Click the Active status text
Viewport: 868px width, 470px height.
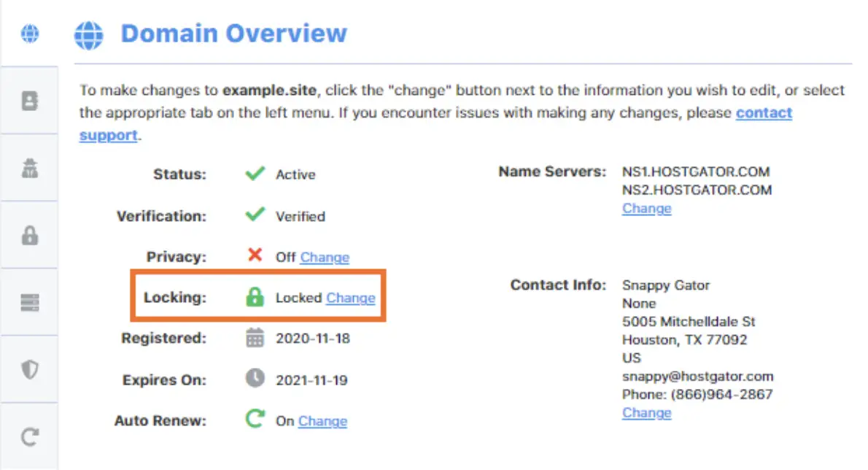pyautogui.click(x=295, y=175)
